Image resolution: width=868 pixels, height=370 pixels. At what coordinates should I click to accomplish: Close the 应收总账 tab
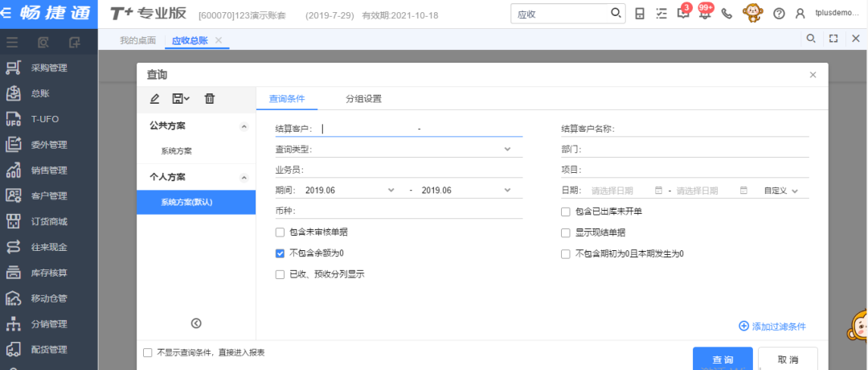pyautogui.click(x=219, y=40)
